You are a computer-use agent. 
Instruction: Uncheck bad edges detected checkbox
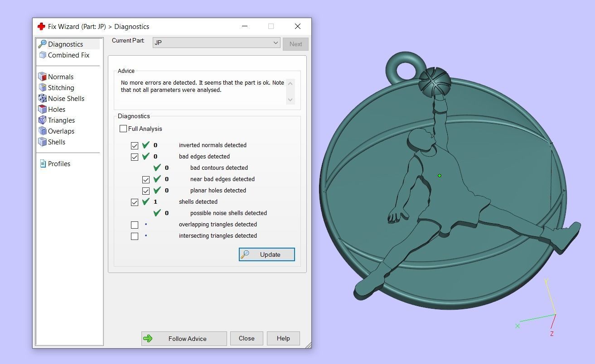135,157
